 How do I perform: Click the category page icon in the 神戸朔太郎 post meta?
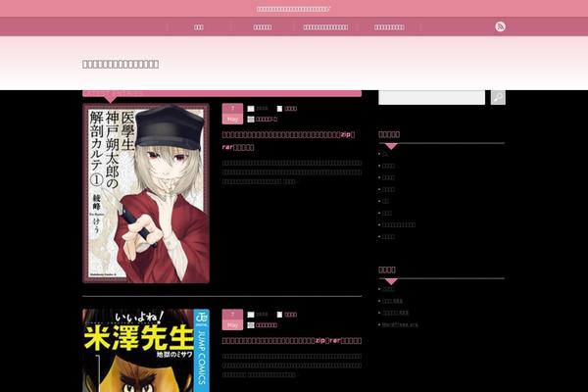[279, 109]
